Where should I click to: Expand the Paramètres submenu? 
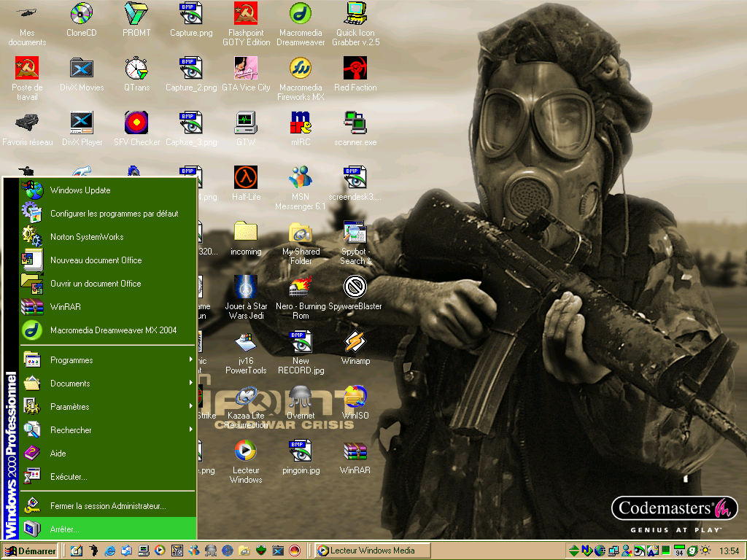click(108, 407)
